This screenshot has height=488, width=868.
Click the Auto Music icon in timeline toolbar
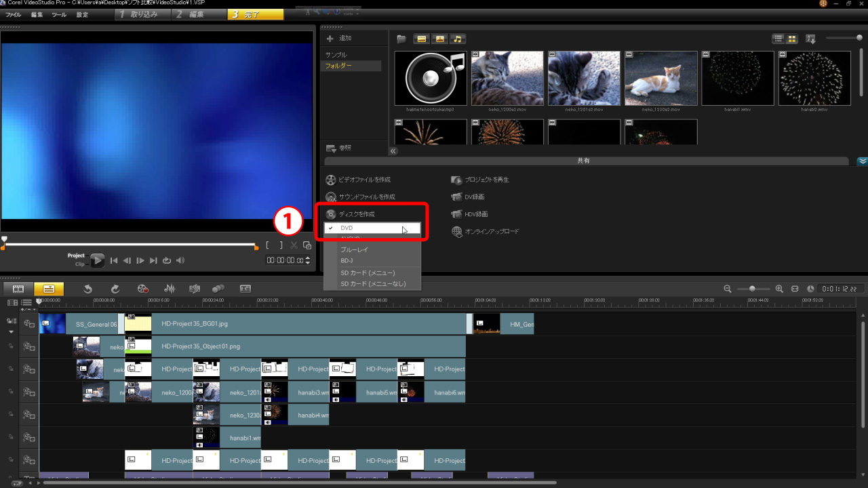(195, 289)
